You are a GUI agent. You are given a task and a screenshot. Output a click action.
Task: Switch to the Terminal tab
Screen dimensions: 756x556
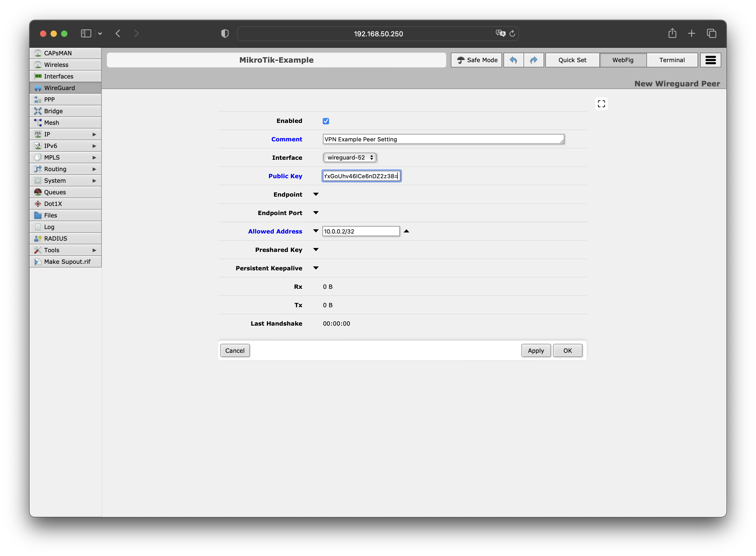672,60
